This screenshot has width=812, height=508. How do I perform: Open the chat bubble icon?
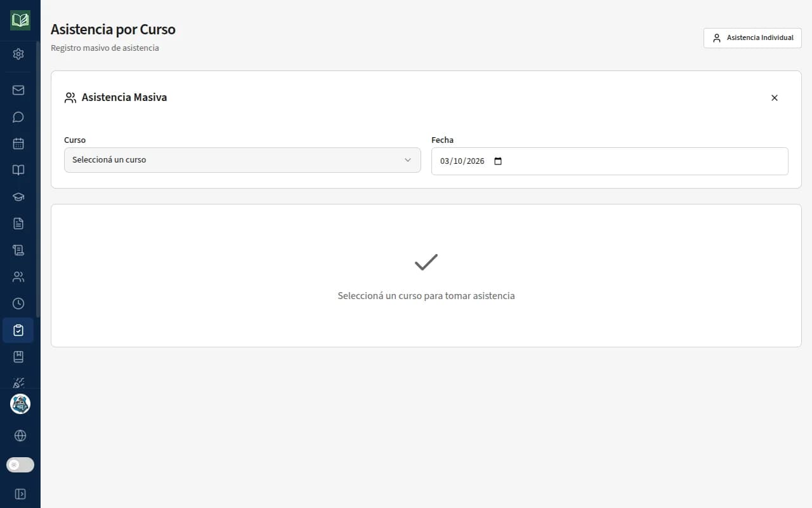18,117
